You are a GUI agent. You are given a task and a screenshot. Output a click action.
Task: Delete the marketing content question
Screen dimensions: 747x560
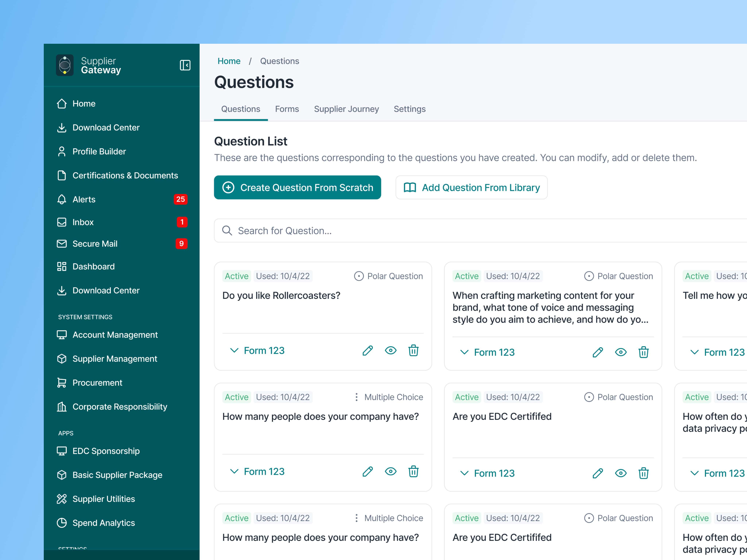tap(643, 352)
